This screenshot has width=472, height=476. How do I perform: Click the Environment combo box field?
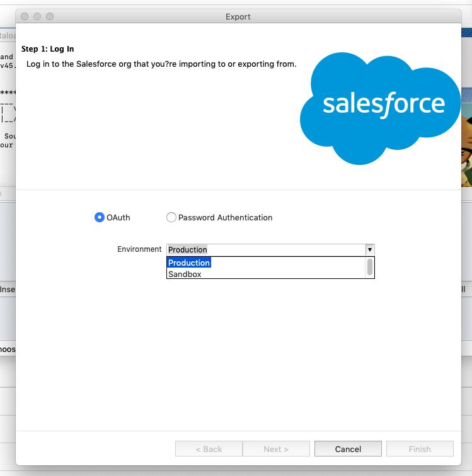266,249
